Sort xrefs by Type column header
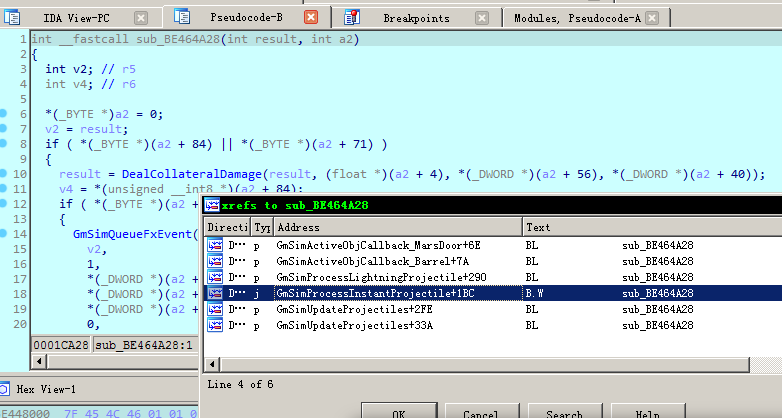 click(x=262, y=227)
